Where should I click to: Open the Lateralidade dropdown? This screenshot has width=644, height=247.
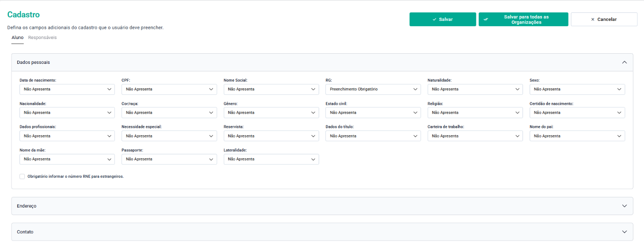[x=271, y=159]
